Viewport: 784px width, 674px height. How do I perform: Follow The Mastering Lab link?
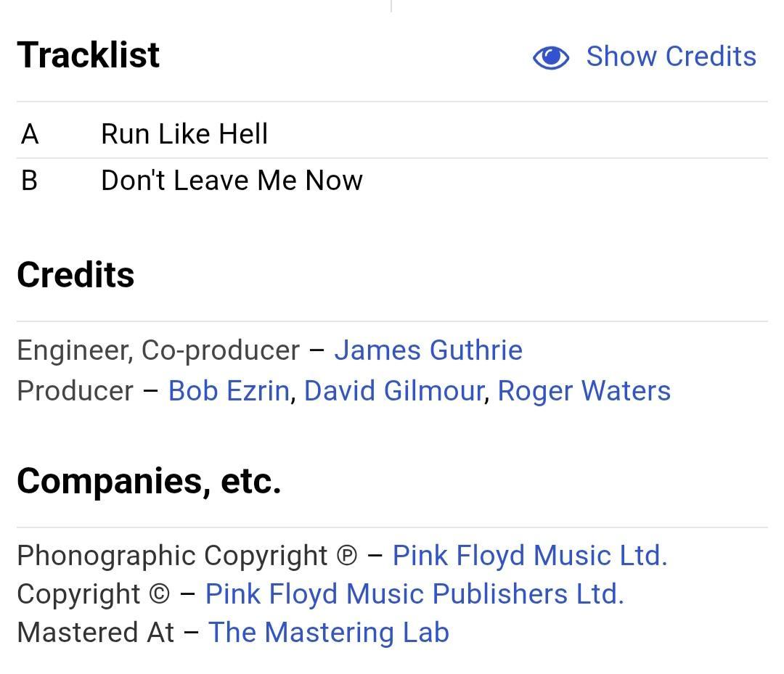click(x=328, y=633)
